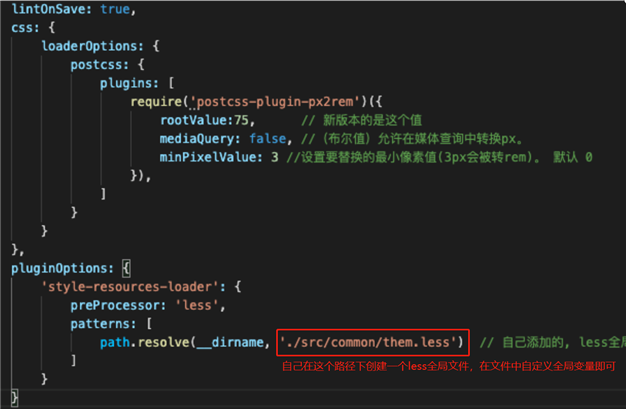The height and width of the screenshot is (409, 626).
Task: Click the 'css' property key
Action: click(23, 28)
